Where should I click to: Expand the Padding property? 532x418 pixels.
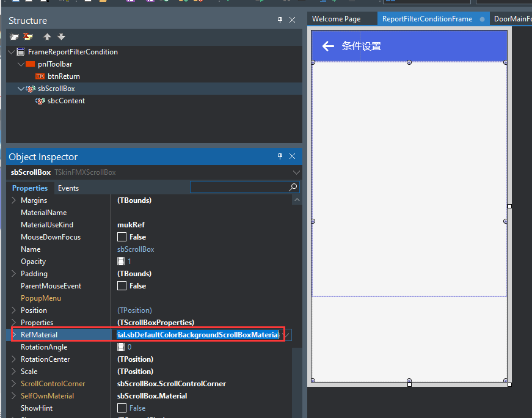pyautogui.click(x=14, y=273)
